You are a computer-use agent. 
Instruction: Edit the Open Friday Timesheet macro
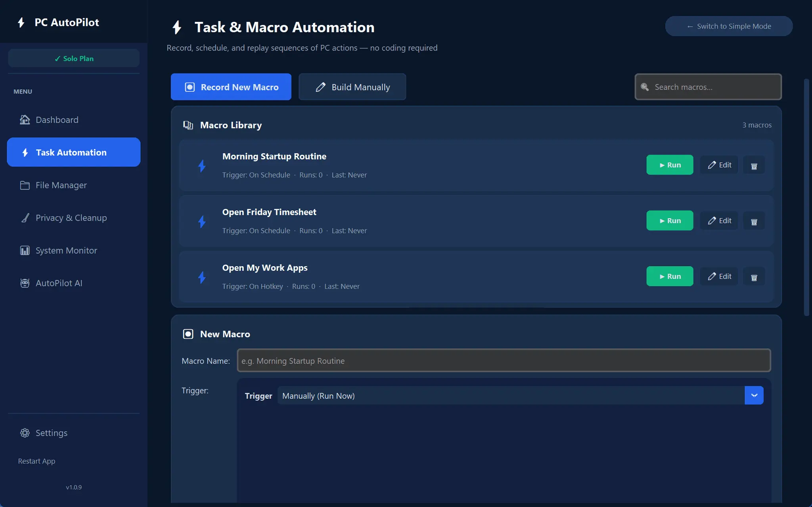[x=719, y=221]
